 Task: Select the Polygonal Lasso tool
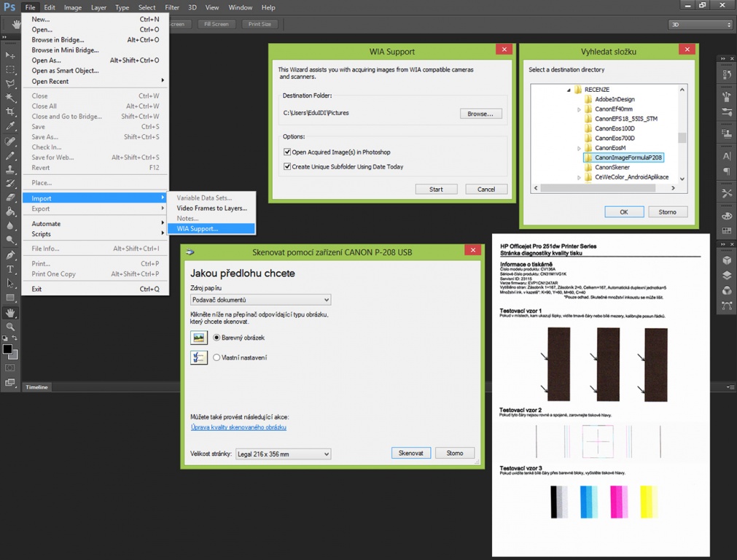(x=10, y=84)
